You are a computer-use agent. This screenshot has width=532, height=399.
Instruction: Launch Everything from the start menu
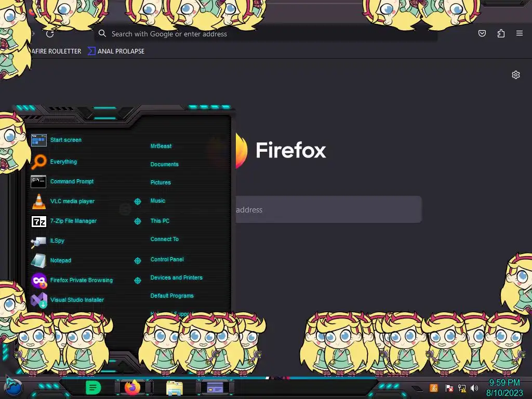point(63,162)
